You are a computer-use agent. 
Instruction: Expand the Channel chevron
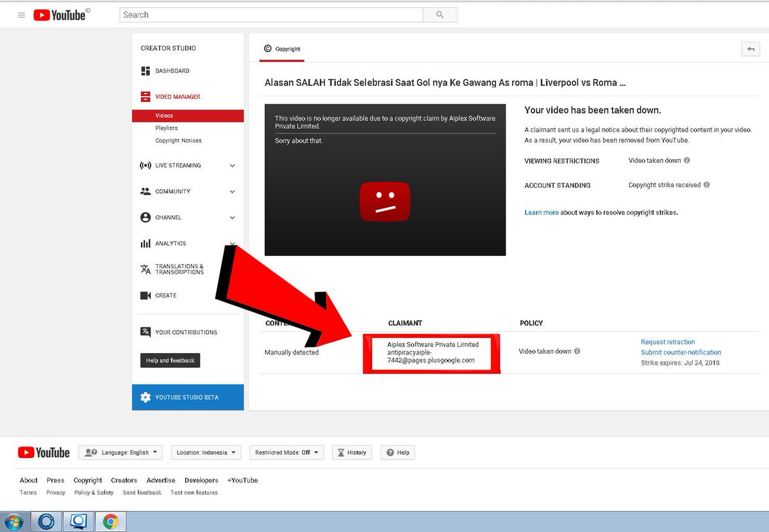point(232,217)
